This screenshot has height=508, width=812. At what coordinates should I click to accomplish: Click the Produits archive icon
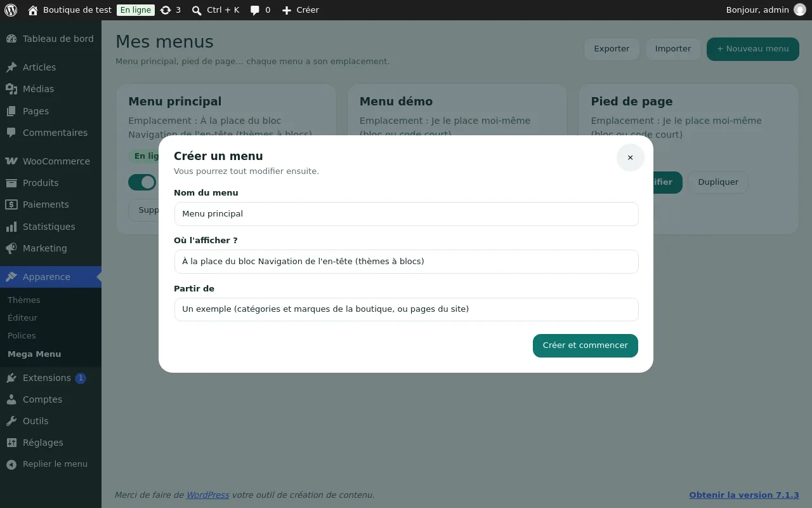tap(11, 183)
